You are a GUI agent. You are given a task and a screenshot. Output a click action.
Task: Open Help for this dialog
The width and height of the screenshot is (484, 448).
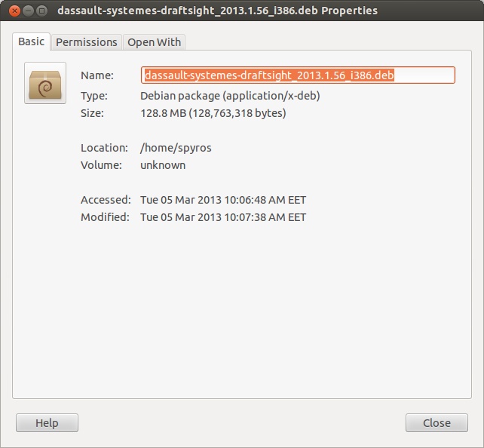pos(47,422)
